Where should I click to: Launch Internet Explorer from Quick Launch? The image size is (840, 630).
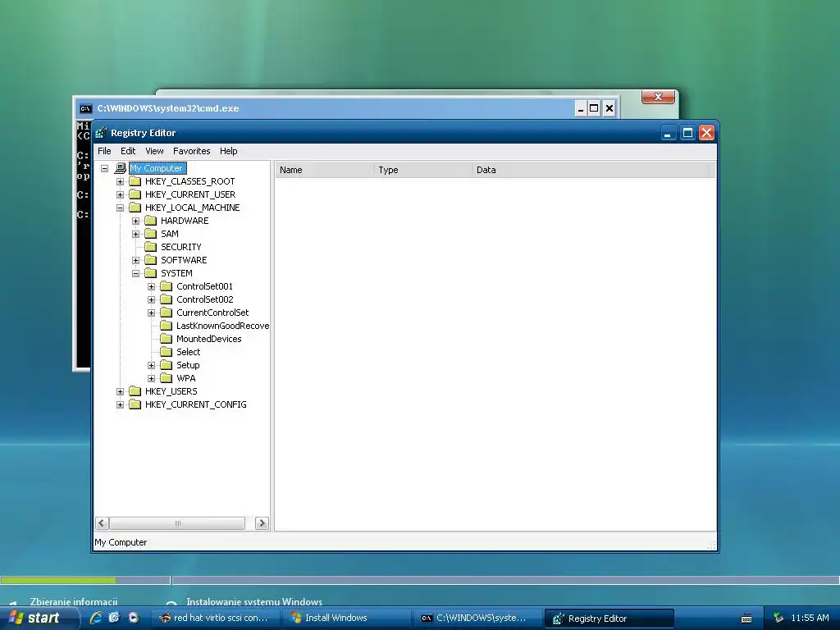(x=96, y=618)
